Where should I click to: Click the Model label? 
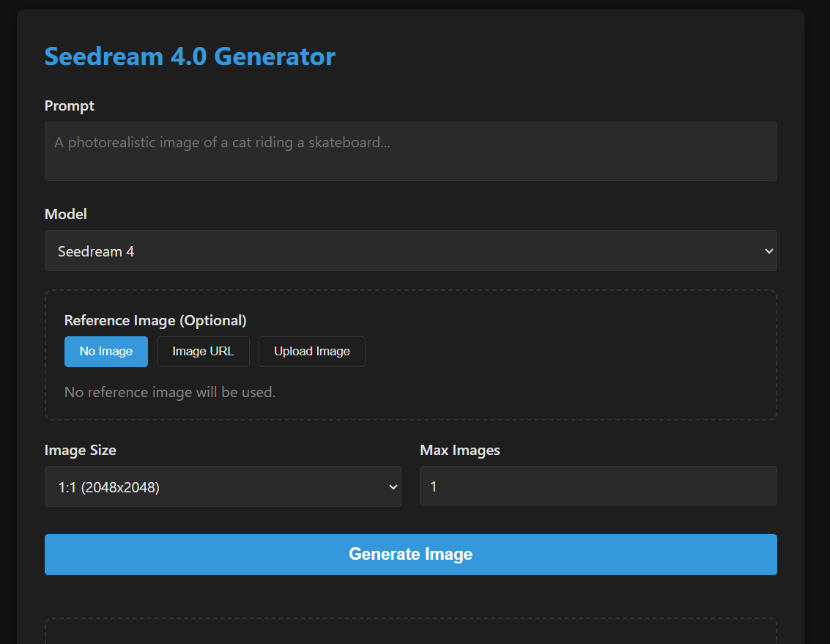pos(66,214)
